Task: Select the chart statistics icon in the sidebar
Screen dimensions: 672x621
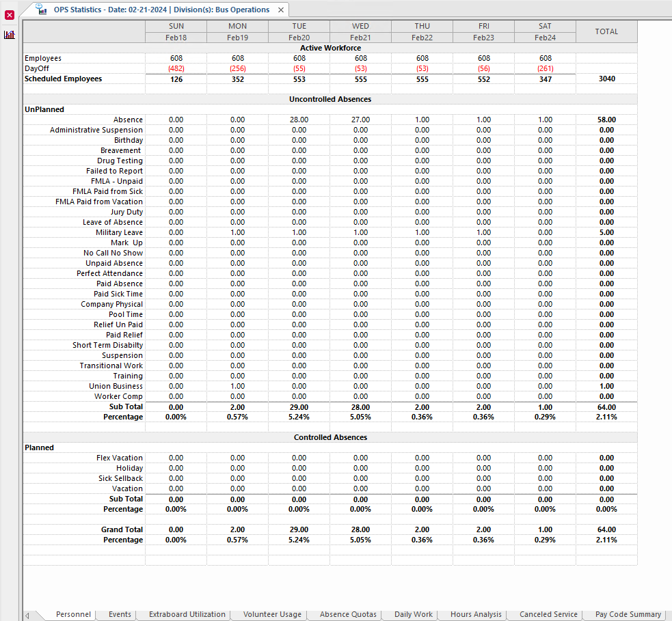Action: tap(9, 34)
